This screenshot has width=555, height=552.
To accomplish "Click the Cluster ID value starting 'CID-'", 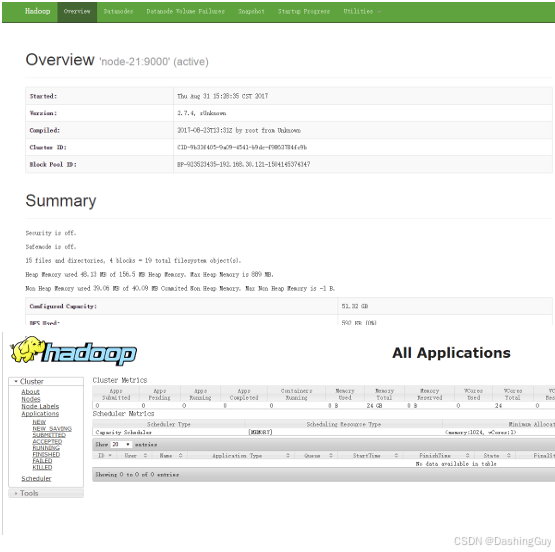I will coord(242,147).
